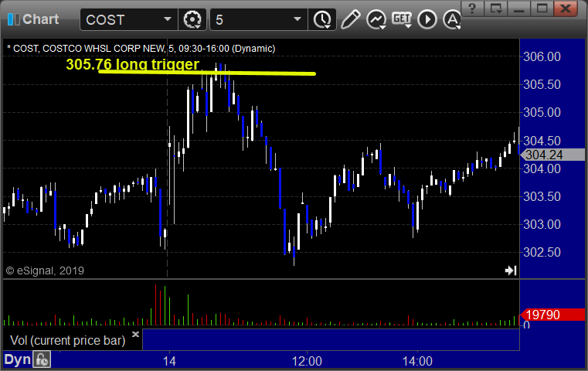Click the 12:00 time axis label

pos(307,361)
